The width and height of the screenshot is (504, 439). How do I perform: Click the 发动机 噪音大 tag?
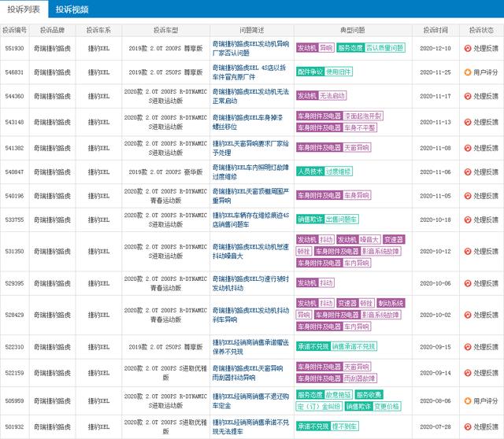(x=359, y=240)
